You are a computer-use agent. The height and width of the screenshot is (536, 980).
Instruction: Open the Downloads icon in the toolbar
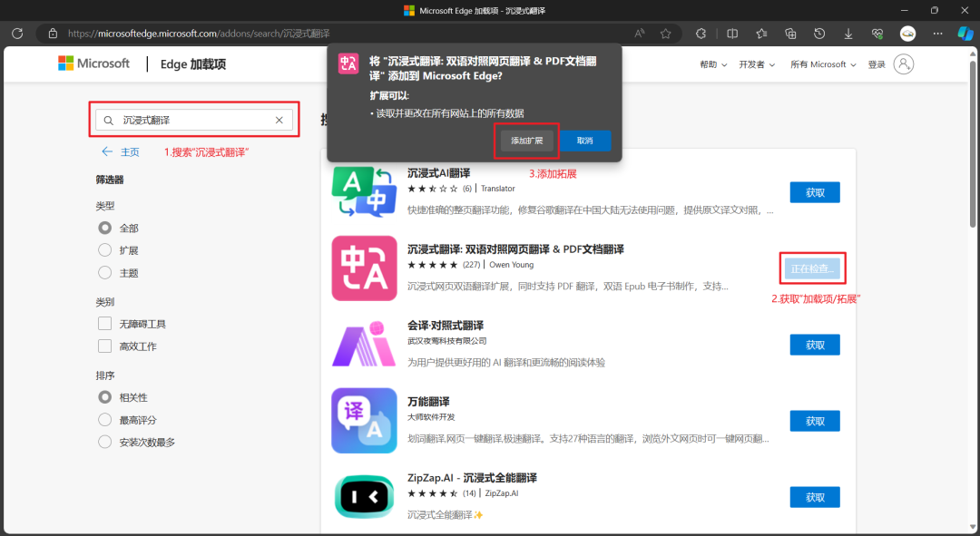tap(848, 34)
